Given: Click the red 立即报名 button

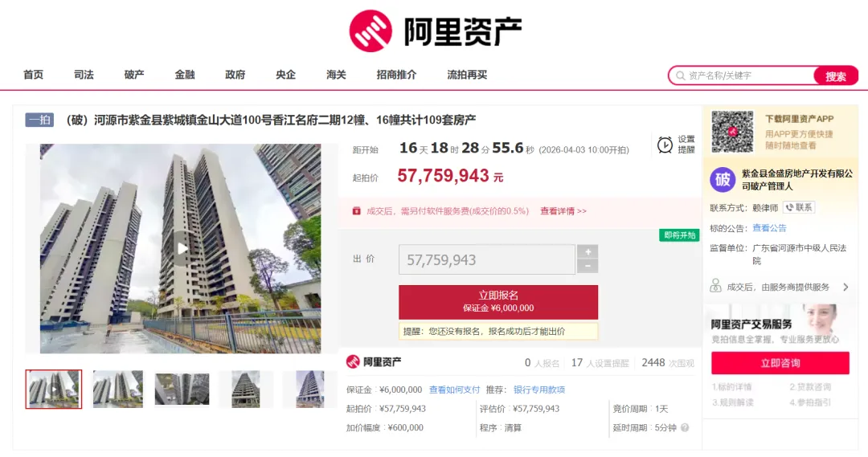Looking at the screenshot, I should (x=498, y=301).
